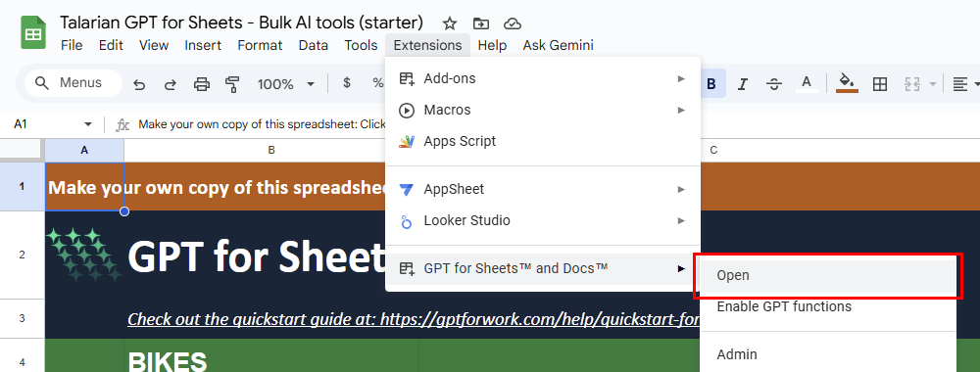Image resolution: width=980 pixels, height=372 pixels.
Task: Open the Insert menu
Action: tap(203, 45)
